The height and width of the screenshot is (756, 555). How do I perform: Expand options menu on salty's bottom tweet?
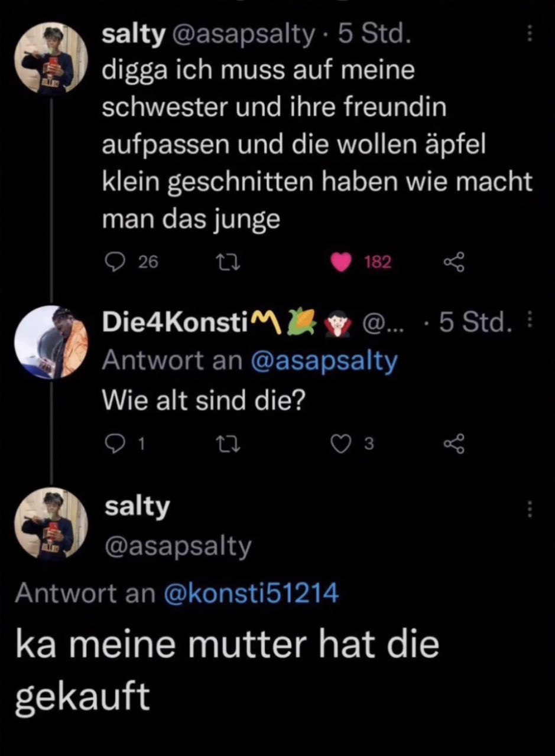point(529,509)
